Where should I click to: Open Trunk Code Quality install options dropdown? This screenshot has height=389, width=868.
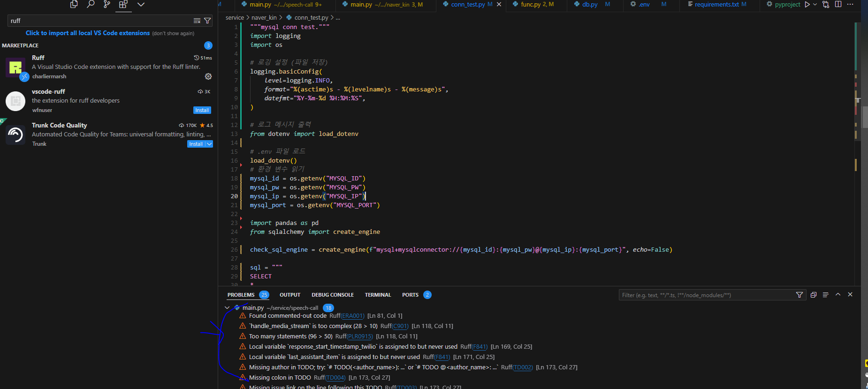click(209, 144)
